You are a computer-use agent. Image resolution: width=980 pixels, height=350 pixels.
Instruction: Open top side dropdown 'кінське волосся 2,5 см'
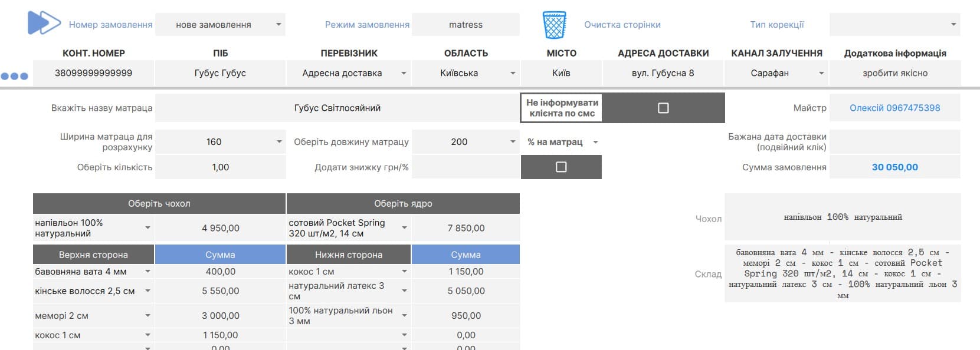pos(148,291)
